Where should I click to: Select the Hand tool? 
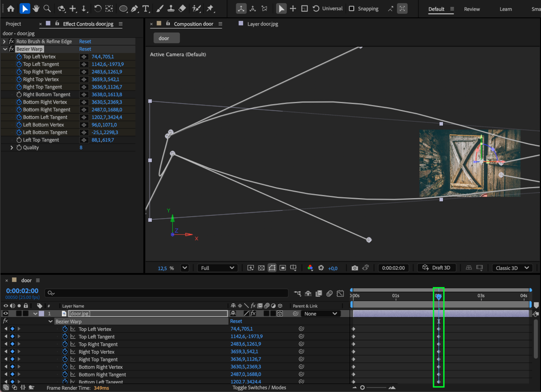tap(36, 9)
